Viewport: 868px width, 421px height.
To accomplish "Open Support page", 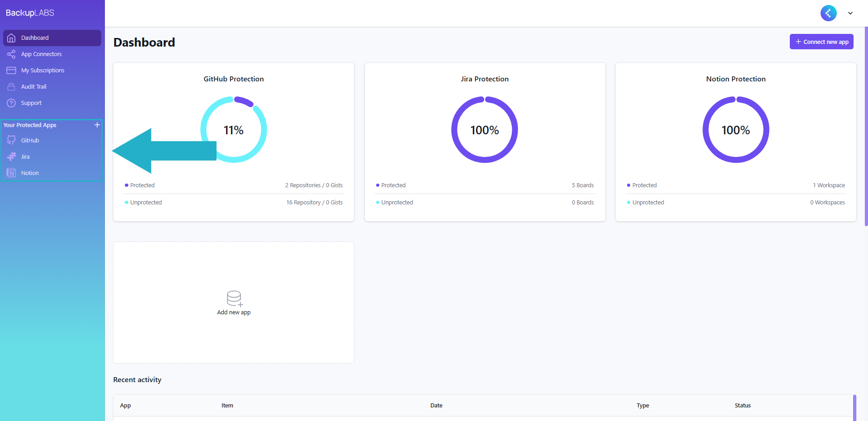I will point(52,103).
